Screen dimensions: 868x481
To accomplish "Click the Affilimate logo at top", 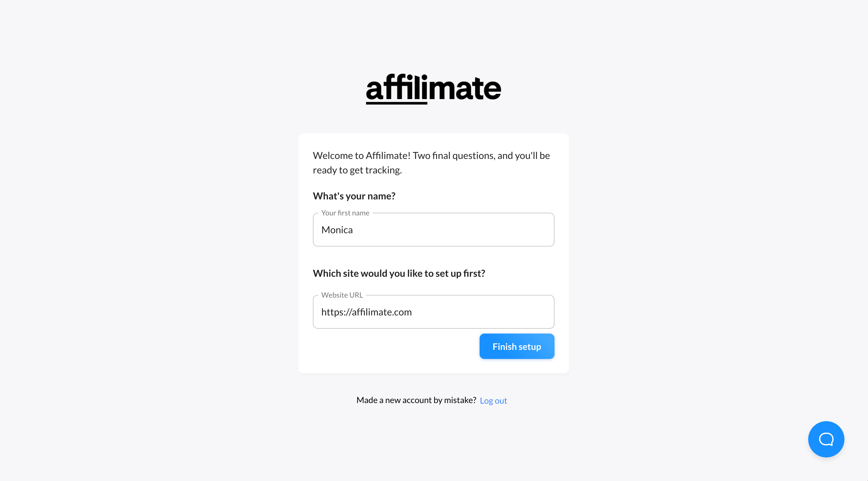I will coord(434,89).
